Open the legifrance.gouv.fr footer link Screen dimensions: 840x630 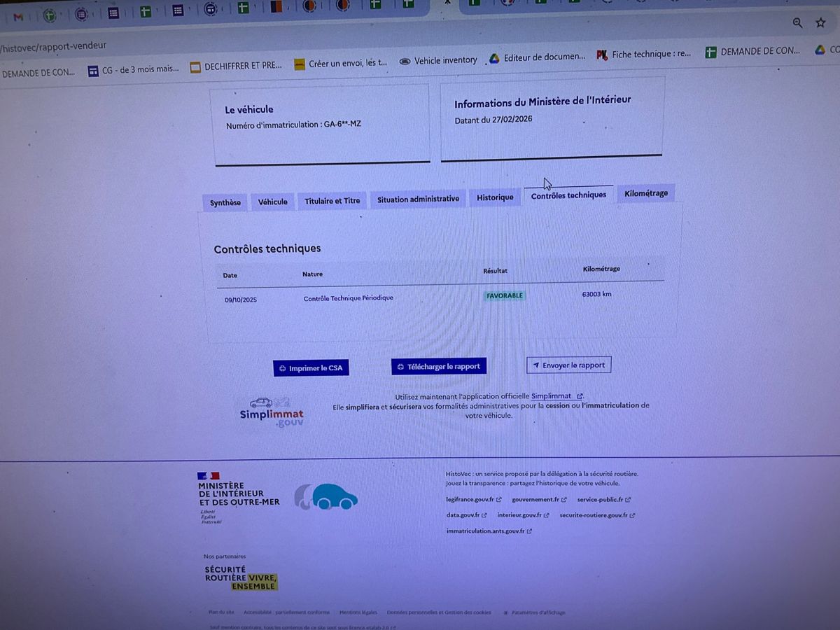(474, 500)
